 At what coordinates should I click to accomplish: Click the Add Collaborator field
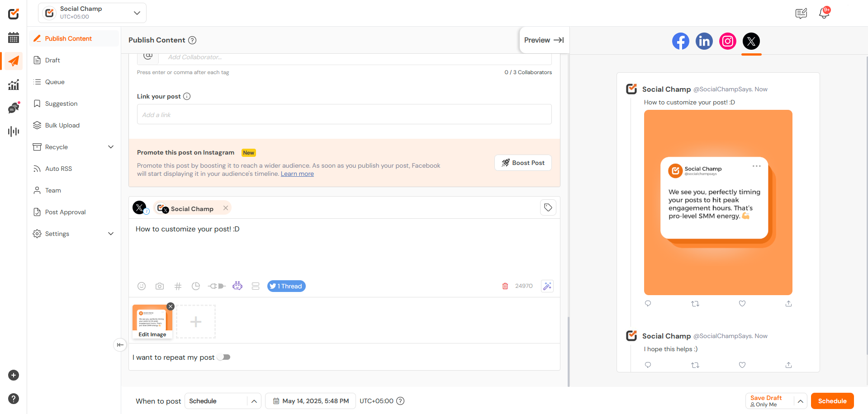[x=355, y=57]
